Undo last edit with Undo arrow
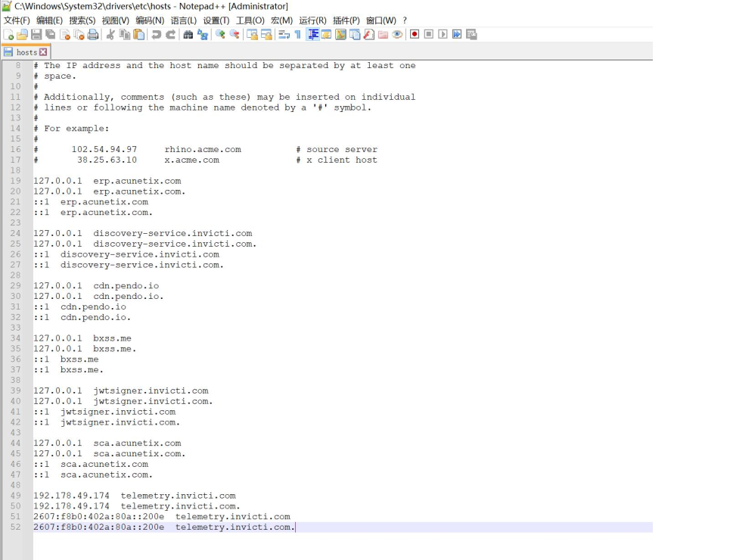Image resolution: width=730 pixels, height=560 pixels. [156, 35]
